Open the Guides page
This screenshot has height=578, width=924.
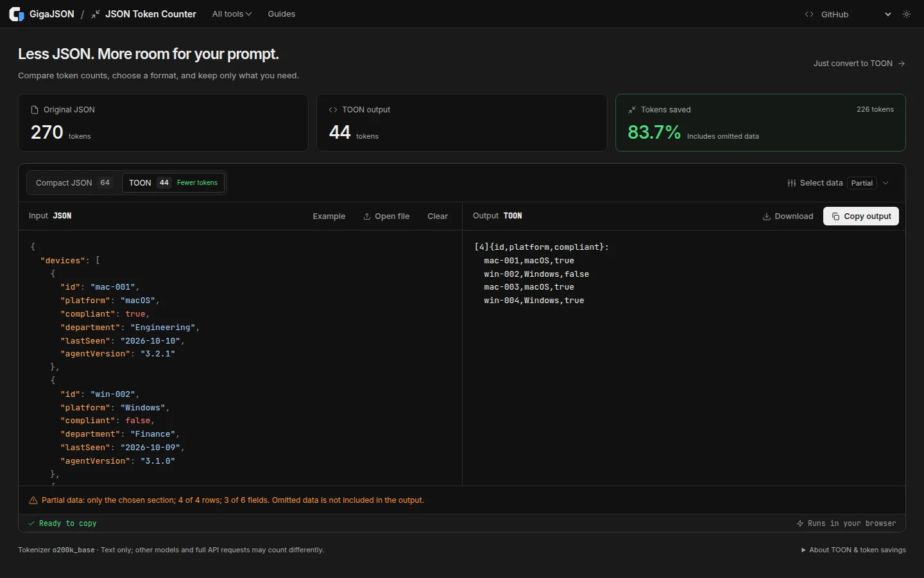282,14
